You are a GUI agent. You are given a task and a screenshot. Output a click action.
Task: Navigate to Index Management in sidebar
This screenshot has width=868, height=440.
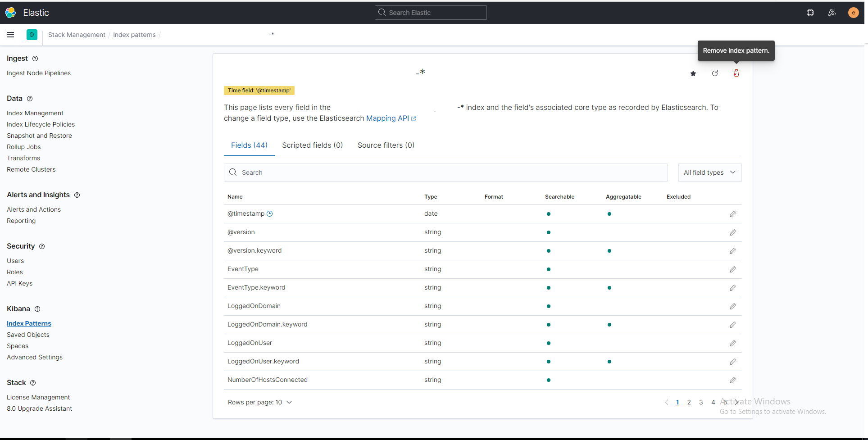click(x=35, y=113)
